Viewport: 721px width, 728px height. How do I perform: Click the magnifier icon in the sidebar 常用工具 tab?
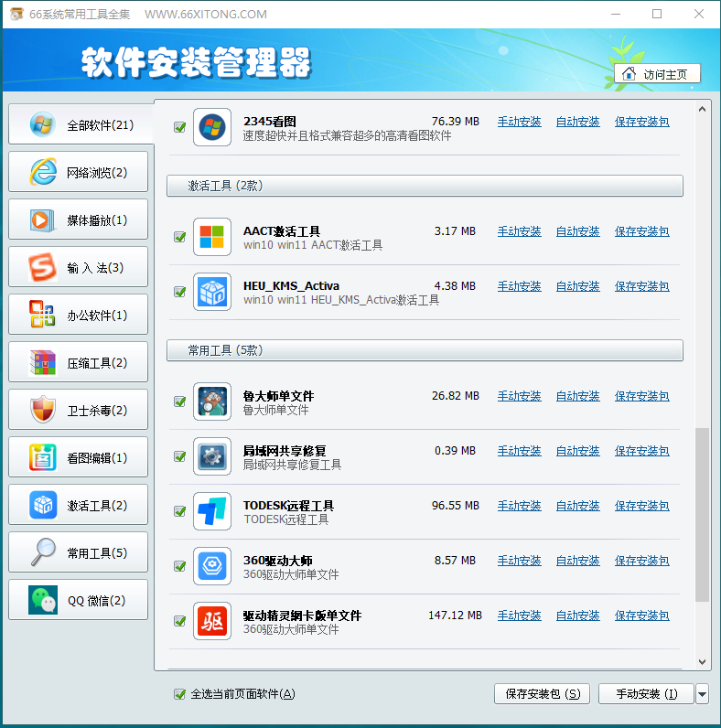click(43, 552)
